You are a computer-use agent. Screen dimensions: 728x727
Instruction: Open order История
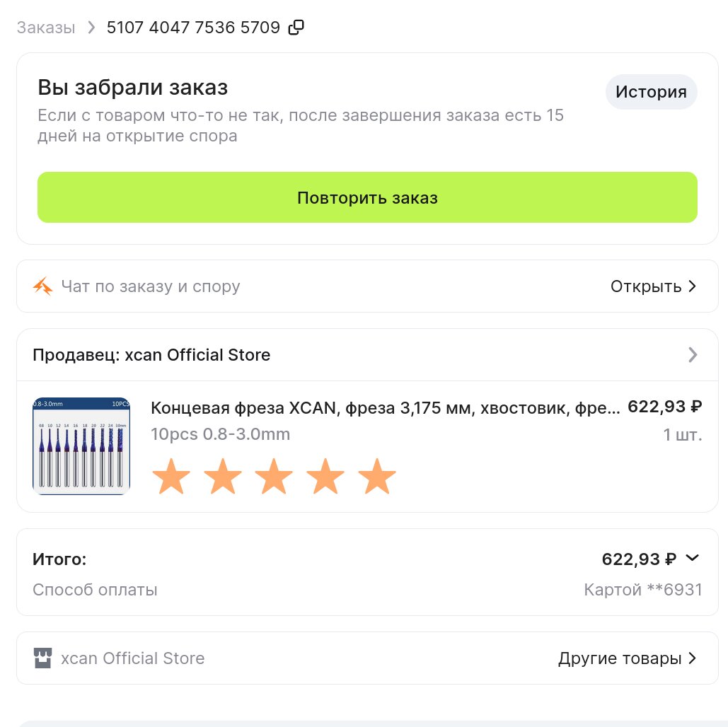(x=651, y=92)
